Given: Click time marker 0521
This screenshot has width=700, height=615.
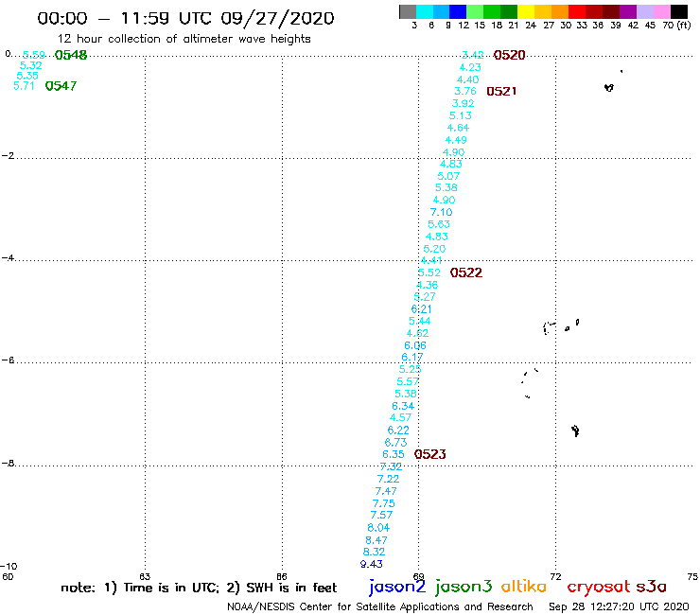Looking at the screenshot, I should click(501, 91).
